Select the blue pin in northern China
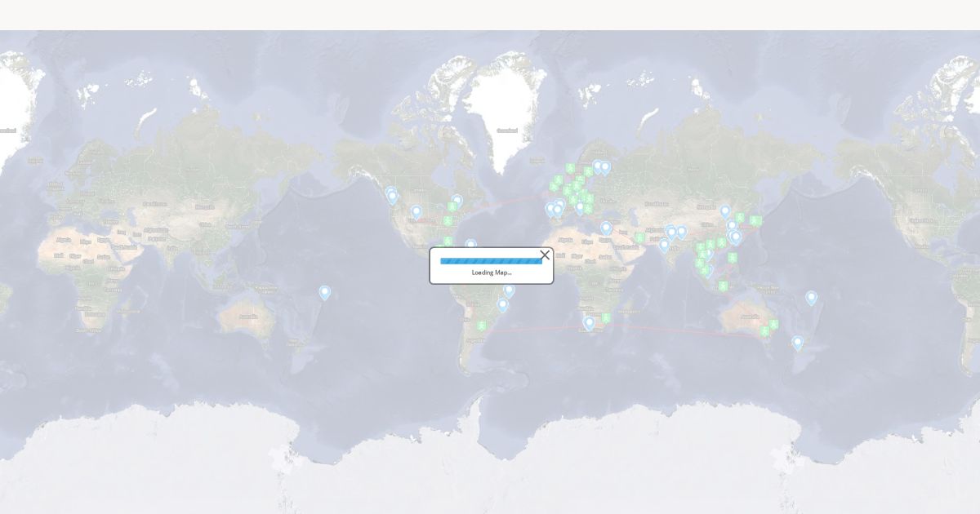The height and width of the screenshot is (514, 980). click(725, 211)
